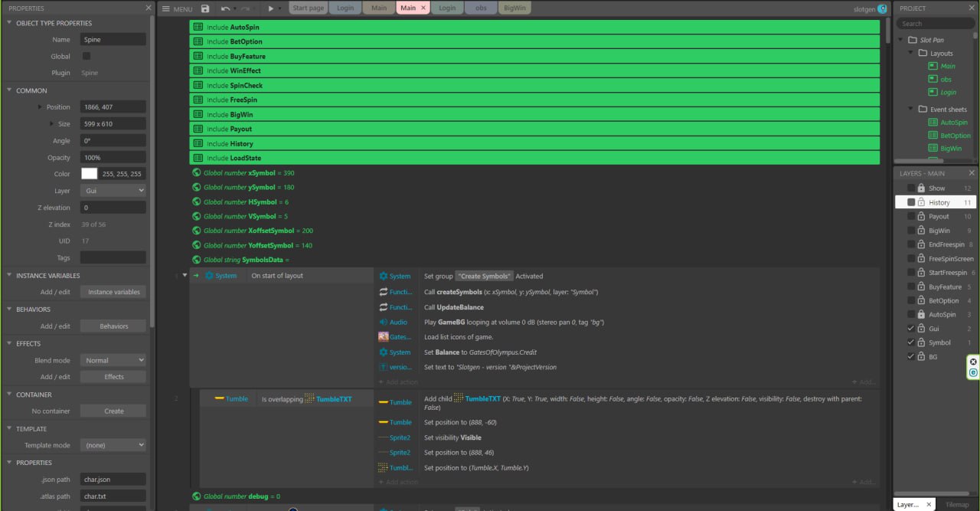The height and width of the screenshot is (511, 980).
Task: Expand the Size property arrow
Action: point(53,123)
